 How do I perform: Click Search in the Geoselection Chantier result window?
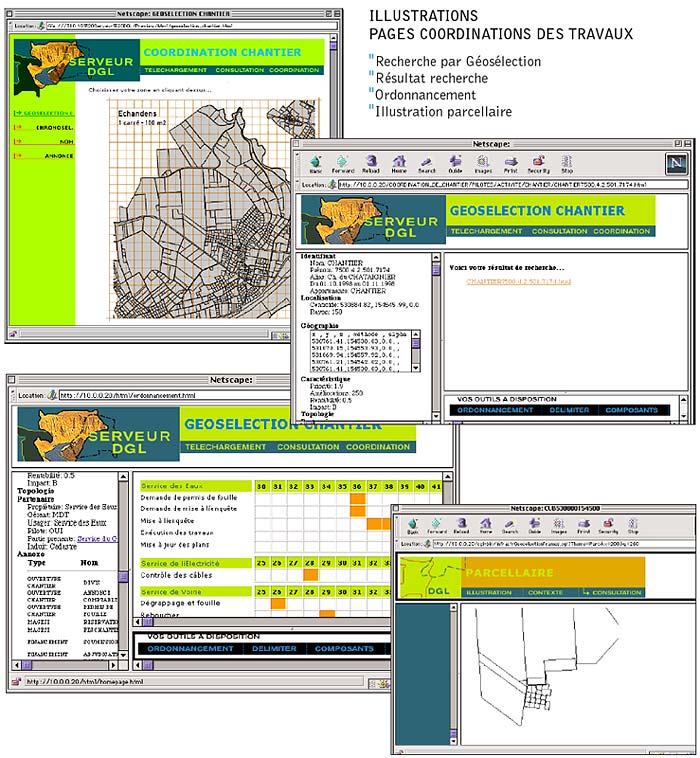426,164
